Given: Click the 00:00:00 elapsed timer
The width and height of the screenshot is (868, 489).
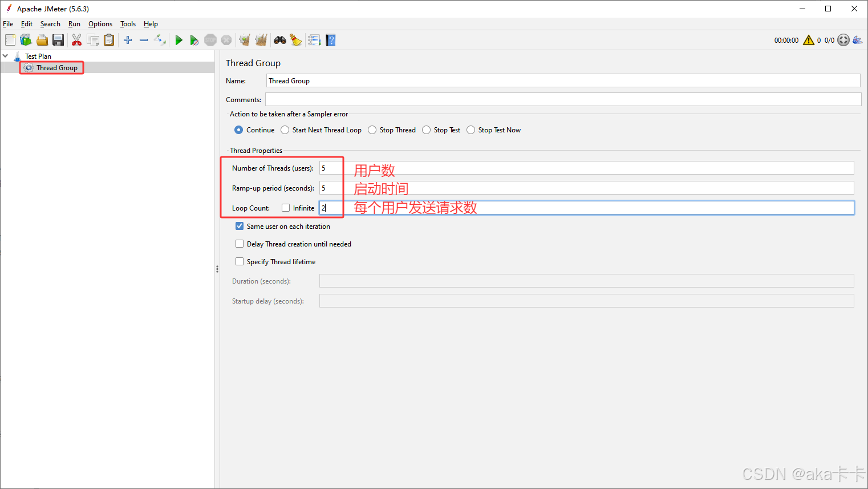Looking at the screenshot, I should tap(786, 41).
